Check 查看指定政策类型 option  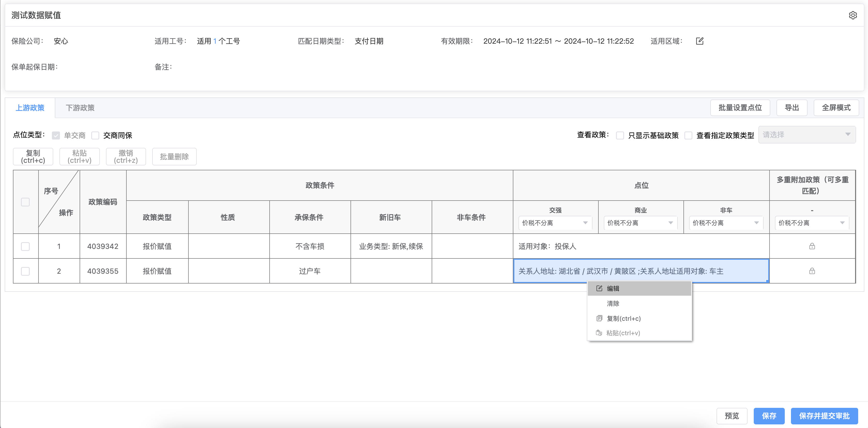[x=688, y=135]
